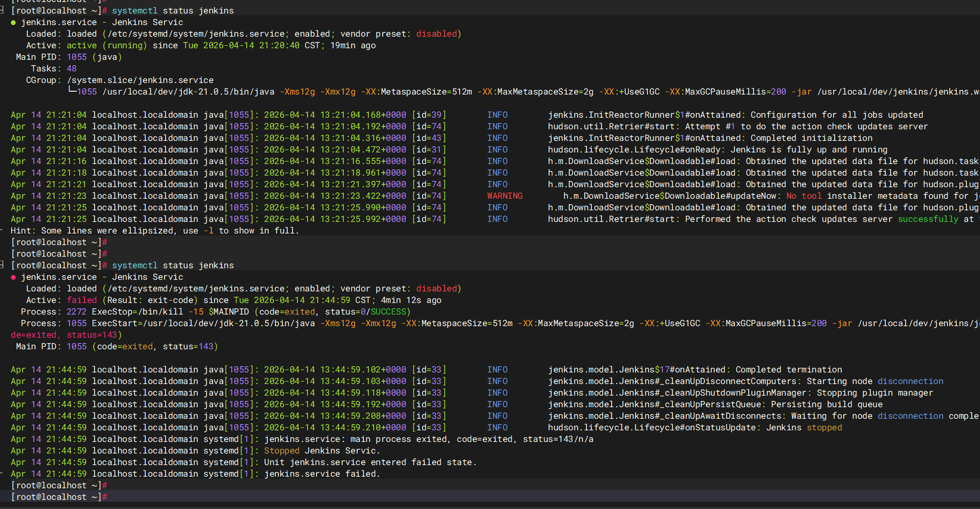Viewport: 980px width, 509px height.
Task: Click the red 'No tool' text
Action: (804, 196)
